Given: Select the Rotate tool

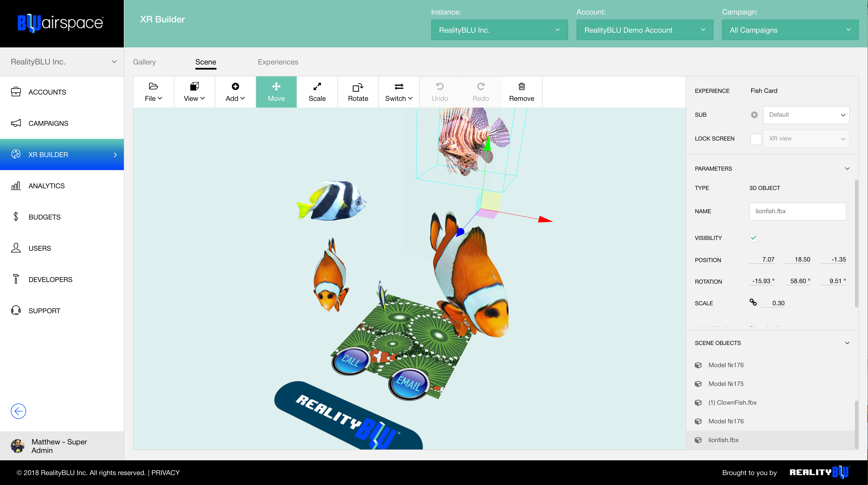Looking at the screenshot, I should [x=358, y=92].
